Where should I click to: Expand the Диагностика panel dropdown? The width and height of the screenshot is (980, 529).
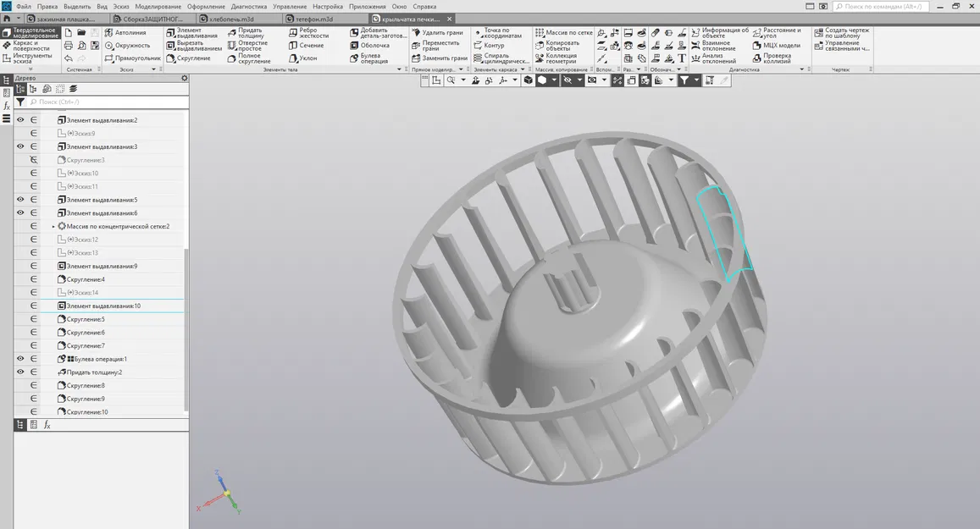click(x=802, y=69)
